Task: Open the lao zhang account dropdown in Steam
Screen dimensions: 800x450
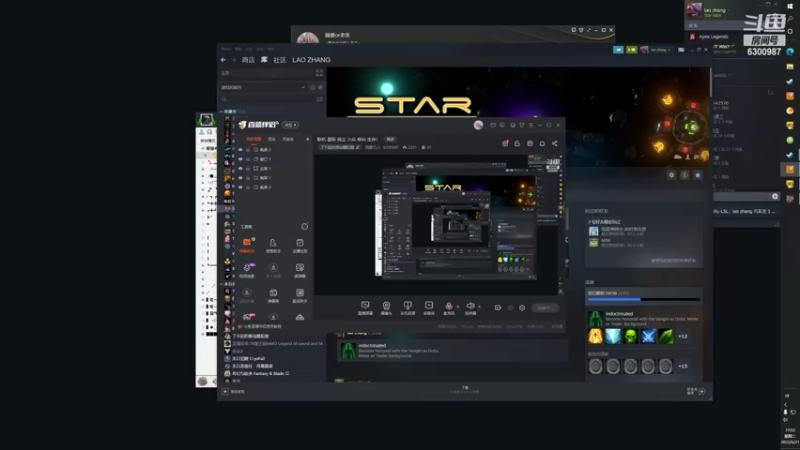Action: click(659, 50)
